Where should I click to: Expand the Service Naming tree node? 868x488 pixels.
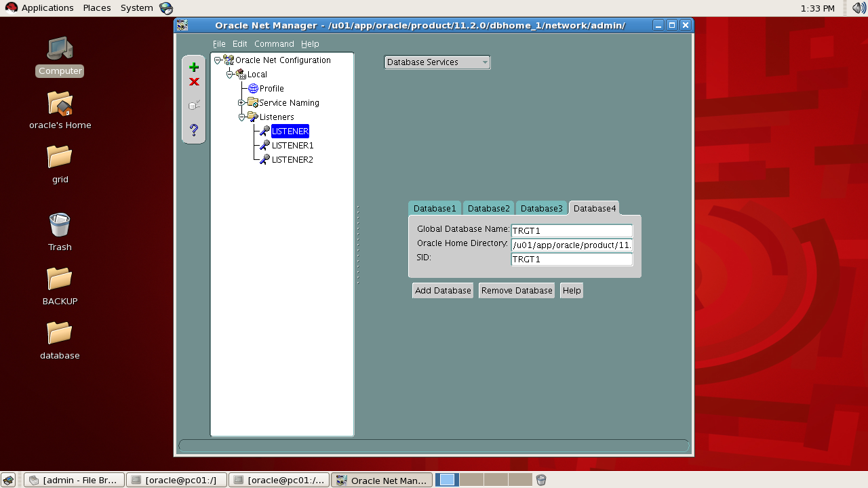(241, 102)
